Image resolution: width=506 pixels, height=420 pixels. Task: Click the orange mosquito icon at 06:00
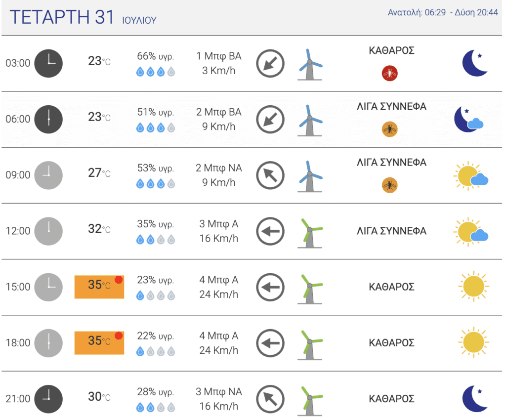(389, 129)
